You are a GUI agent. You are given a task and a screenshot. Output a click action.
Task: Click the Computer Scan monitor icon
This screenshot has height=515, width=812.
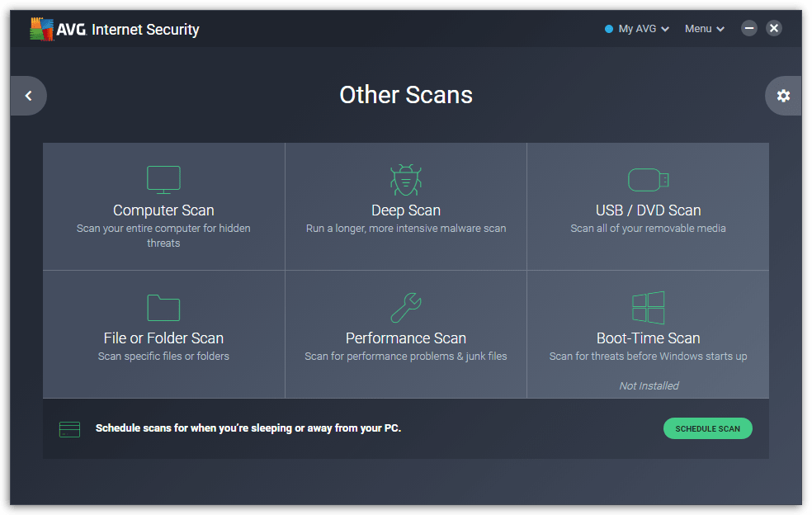click(163, 180)
